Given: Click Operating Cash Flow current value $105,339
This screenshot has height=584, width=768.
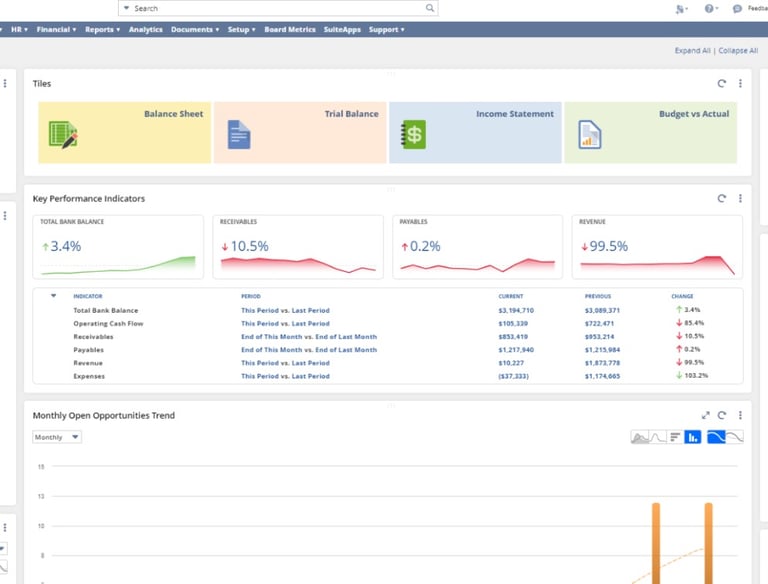Looking at the screenshot, I should click(x=513, y=323).
